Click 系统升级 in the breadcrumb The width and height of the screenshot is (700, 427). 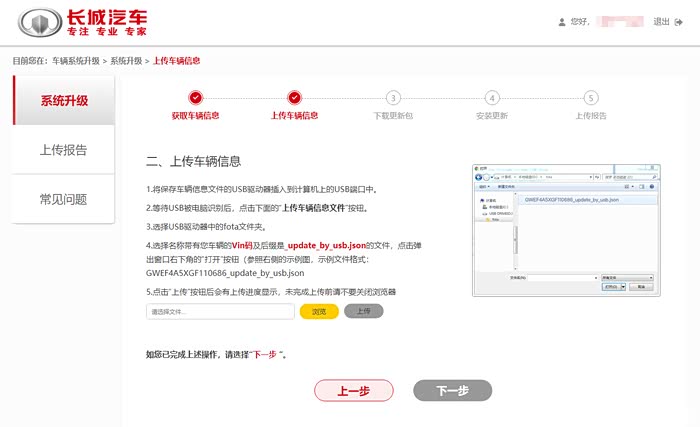click(x=126, y=61)
